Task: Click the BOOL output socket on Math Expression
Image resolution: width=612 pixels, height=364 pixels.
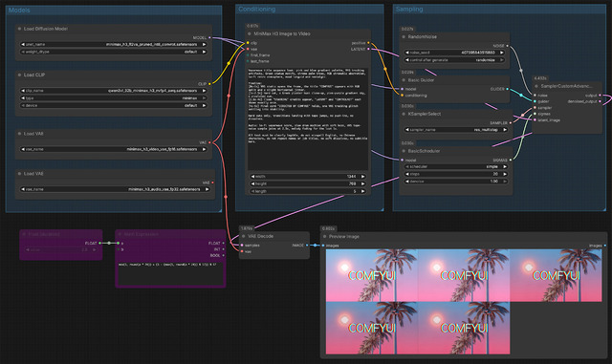Action: [x=223, y=255]
